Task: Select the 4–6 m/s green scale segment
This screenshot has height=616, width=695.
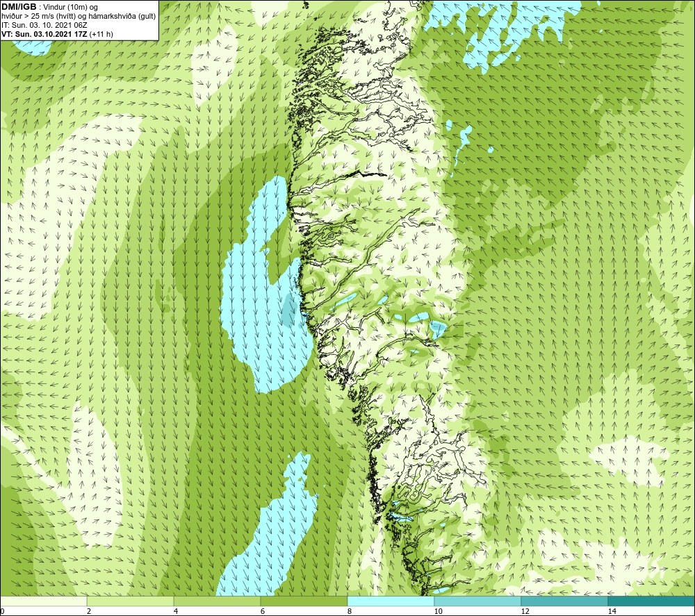Action: pyautogui.click(x=217, y=601)
